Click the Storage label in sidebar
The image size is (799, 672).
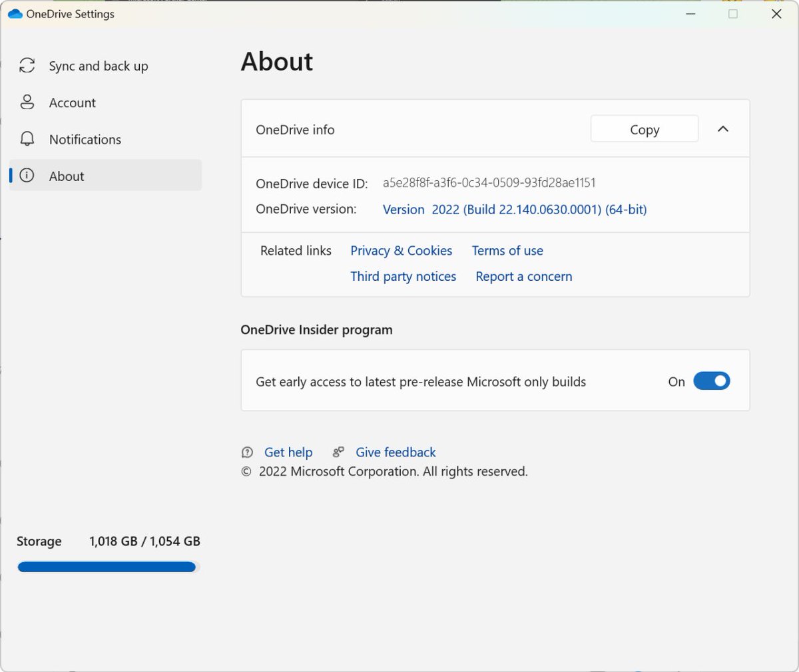point(39,542)
